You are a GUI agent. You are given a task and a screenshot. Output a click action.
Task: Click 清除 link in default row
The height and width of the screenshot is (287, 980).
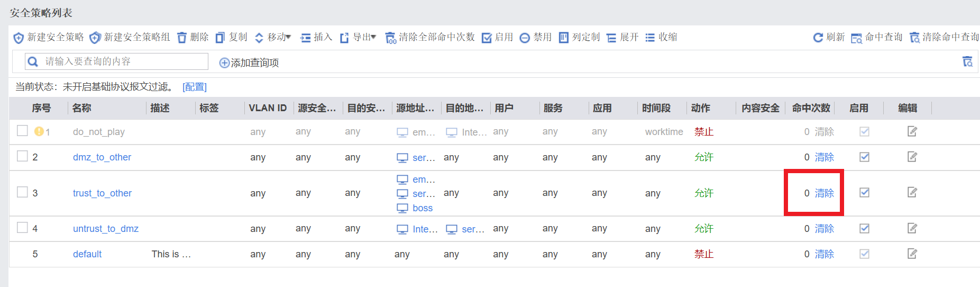824,254
